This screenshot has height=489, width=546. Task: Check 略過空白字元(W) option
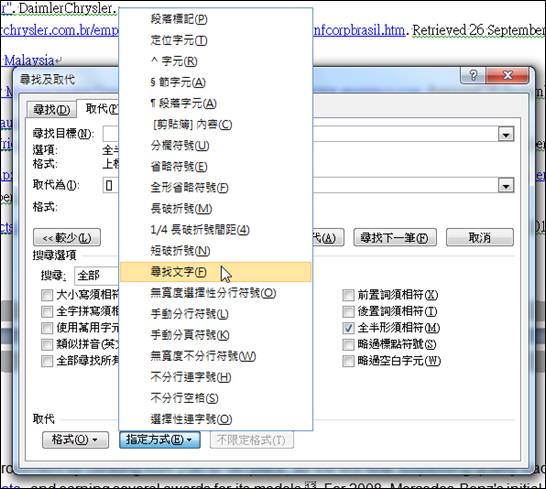point(348,361)
